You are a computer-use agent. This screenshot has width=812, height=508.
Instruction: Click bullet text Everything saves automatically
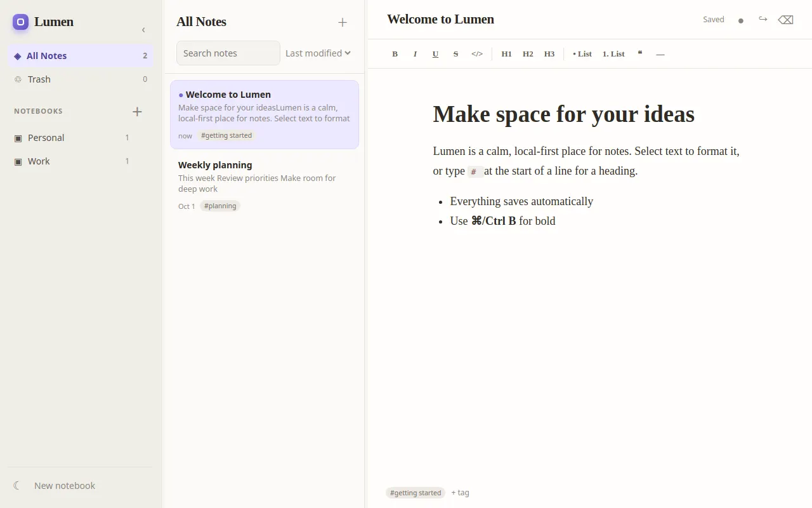tap(521, 201)
